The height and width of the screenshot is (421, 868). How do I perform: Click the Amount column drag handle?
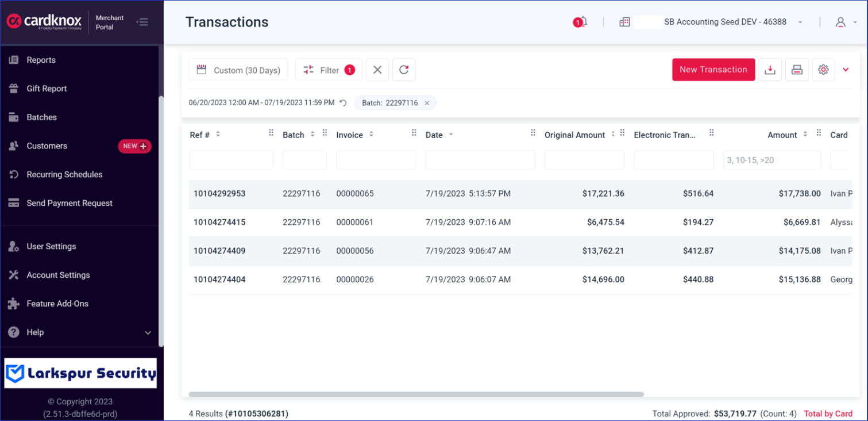[818, 133]
